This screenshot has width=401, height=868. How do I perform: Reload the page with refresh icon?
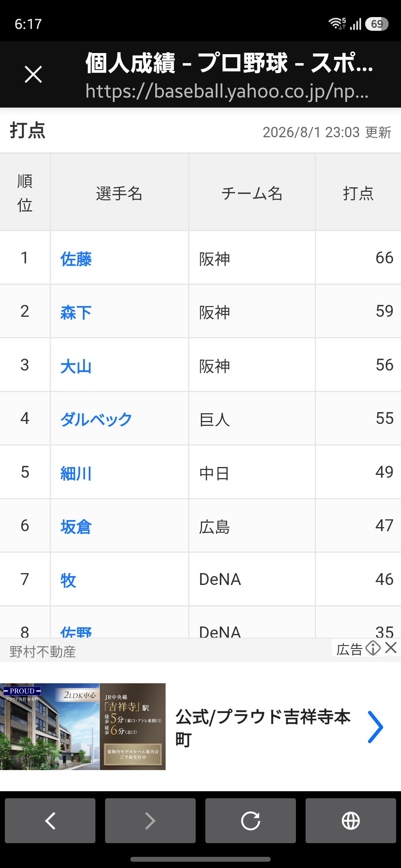pyautogui.click(x=251, y=821)
